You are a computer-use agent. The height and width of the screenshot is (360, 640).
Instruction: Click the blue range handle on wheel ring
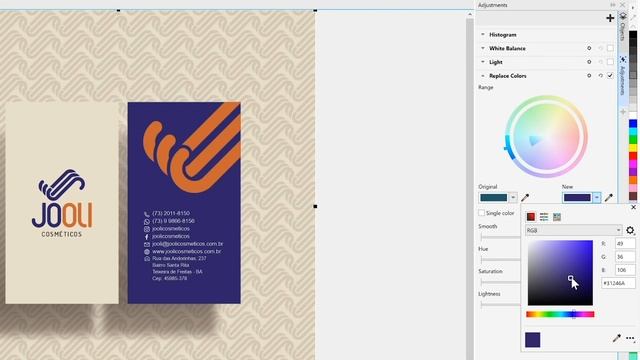[x=509, y=147]
